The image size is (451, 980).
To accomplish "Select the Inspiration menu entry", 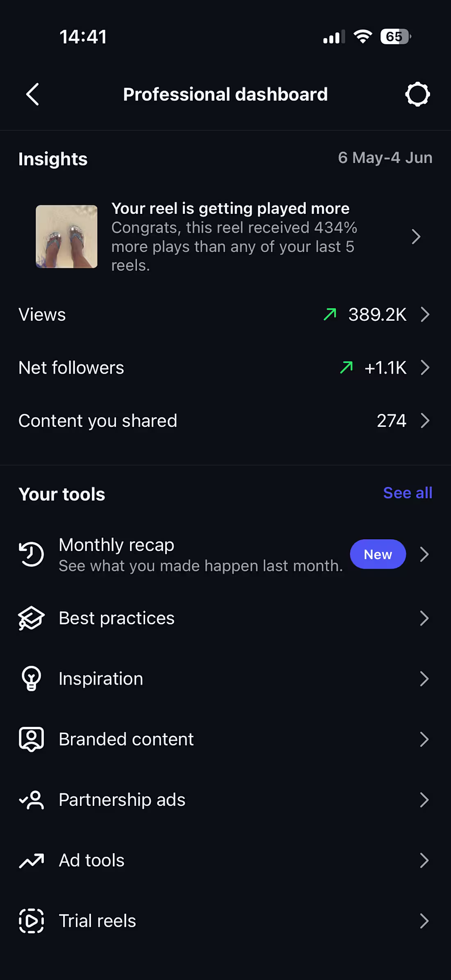I will coord(225,679).
